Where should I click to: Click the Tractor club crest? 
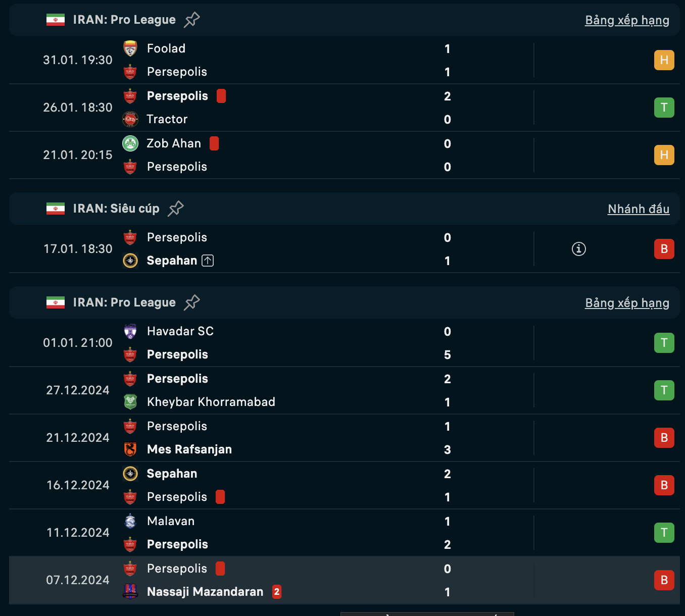[x=130, y=119]
